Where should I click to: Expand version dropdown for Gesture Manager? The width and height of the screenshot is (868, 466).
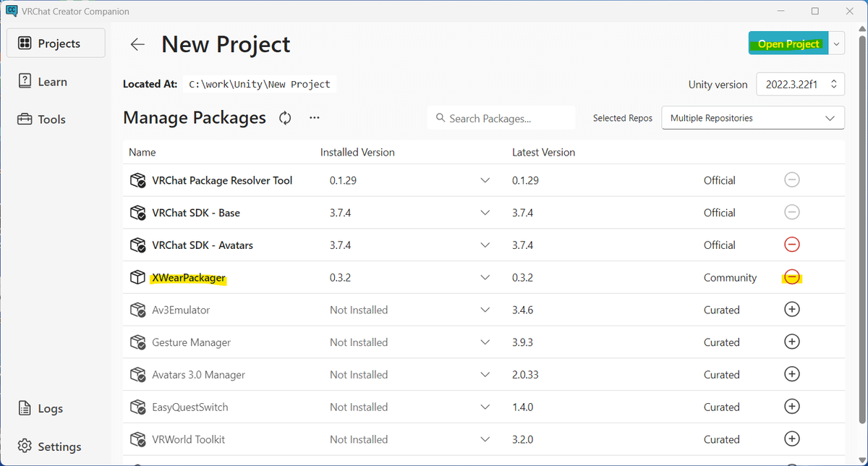(485, 342)
